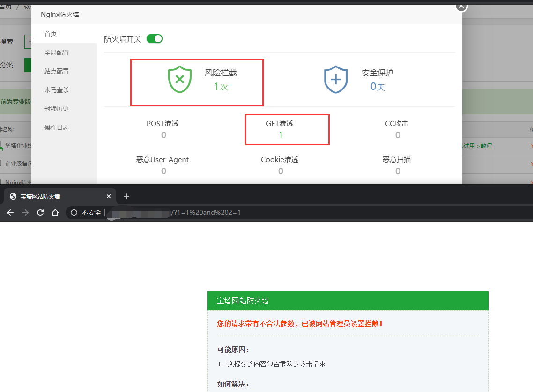Click the 宝塔网站防火墙 green banner heading

click(242, 301)
